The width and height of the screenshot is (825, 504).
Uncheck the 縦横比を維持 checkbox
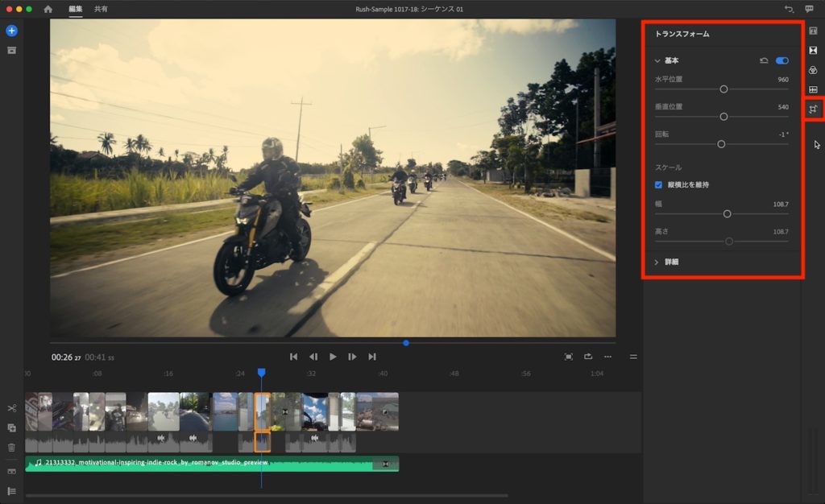tap(658, 184)
